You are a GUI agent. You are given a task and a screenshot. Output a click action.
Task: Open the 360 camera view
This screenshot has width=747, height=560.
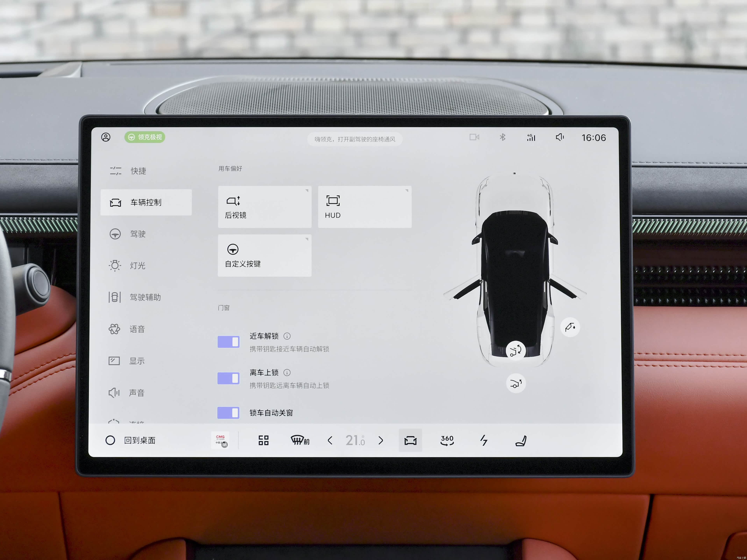447,440
